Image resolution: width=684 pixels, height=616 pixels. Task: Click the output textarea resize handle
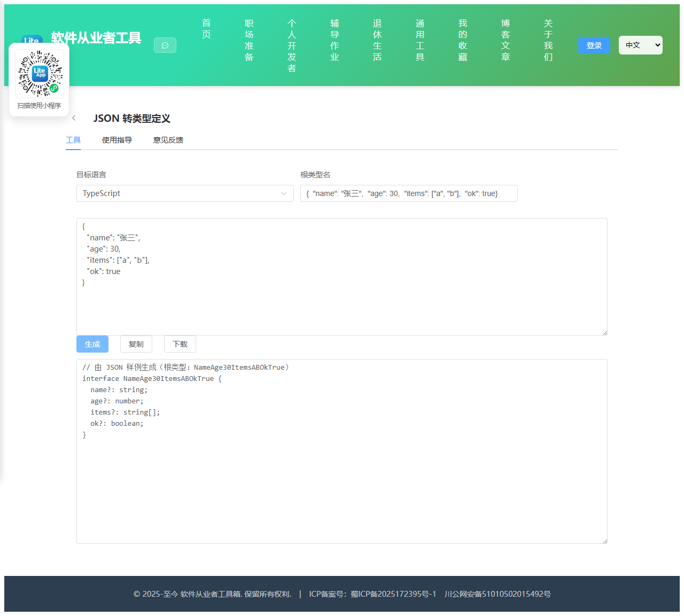(605, 541)
